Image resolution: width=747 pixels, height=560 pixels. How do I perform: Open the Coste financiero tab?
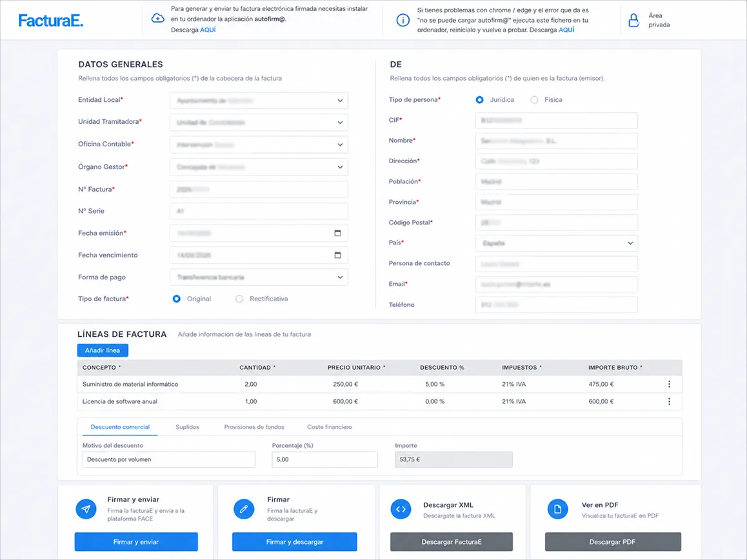[x=329, y=427]
